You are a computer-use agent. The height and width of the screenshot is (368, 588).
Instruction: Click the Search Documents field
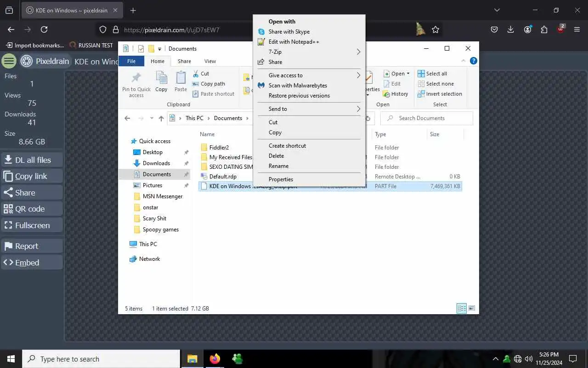(x=427, y=118)
